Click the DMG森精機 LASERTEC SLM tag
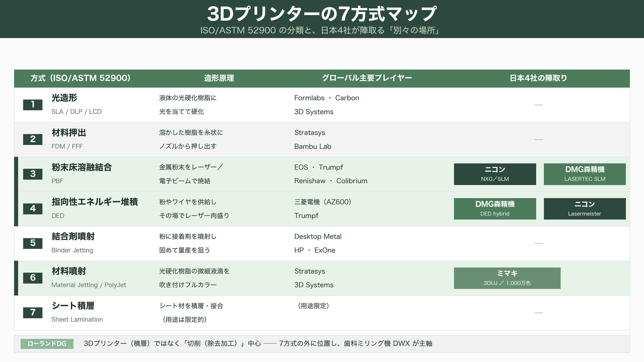The width and height of the screenshot is (644, 362). (585, 174)
